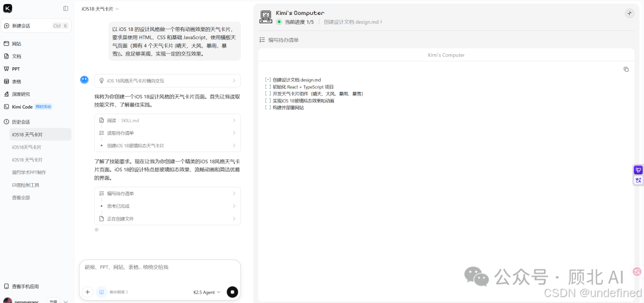This screenshot has height=303, width=644.
Task: Click the pink round icon near watermark
Action: (x=637, y=271)
